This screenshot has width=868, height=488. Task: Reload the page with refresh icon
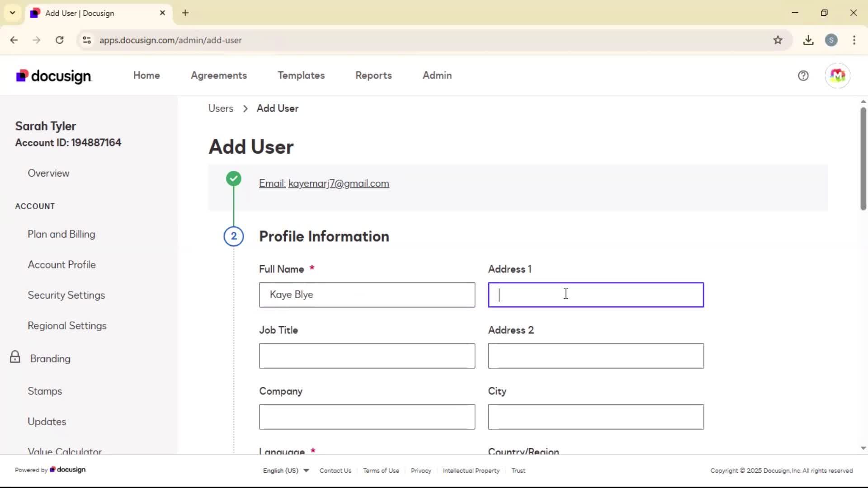(60, 40)
